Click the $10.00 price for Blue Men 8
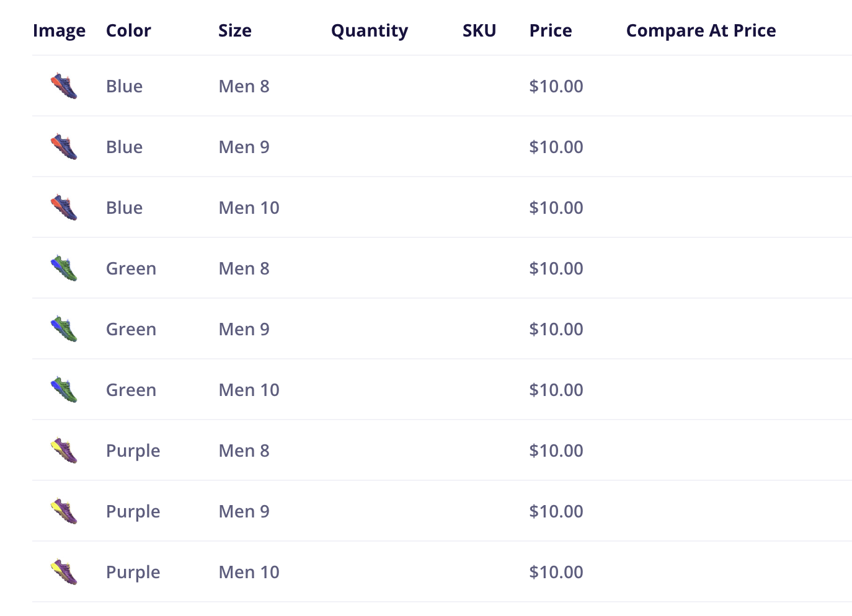Viewport: 852px width, 616px height. pyautogui.click(x=556, y=86)
